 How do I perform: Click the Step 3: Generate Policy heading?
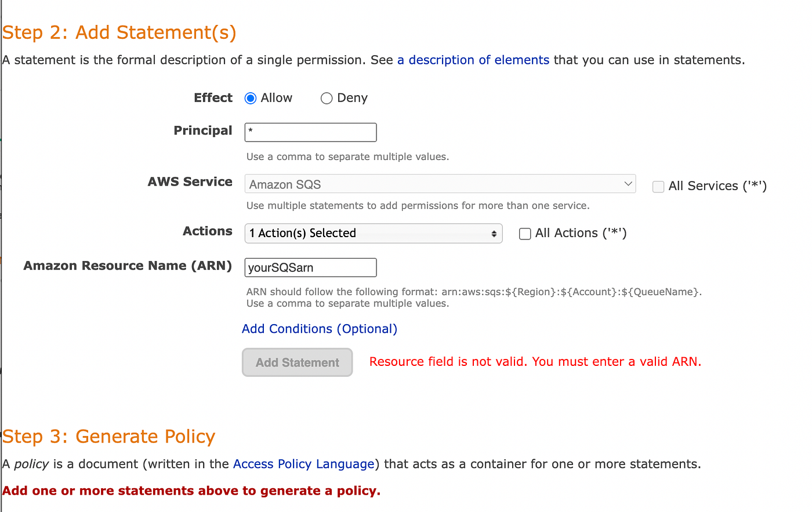109,436
